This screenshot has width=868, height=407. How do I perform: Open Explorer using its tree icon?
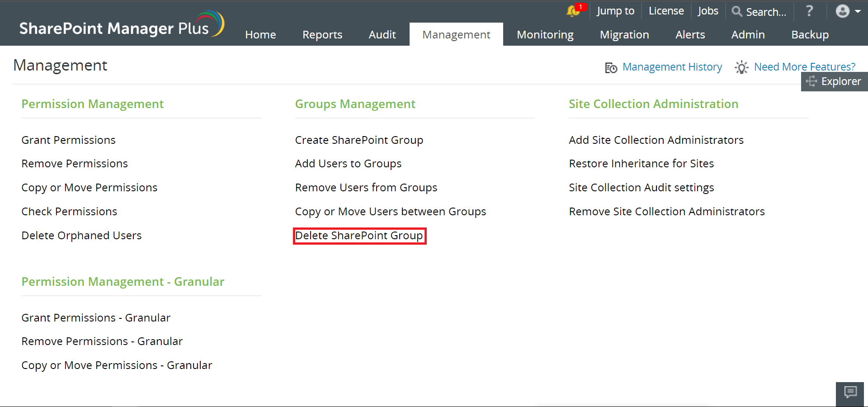coord(812,82)
